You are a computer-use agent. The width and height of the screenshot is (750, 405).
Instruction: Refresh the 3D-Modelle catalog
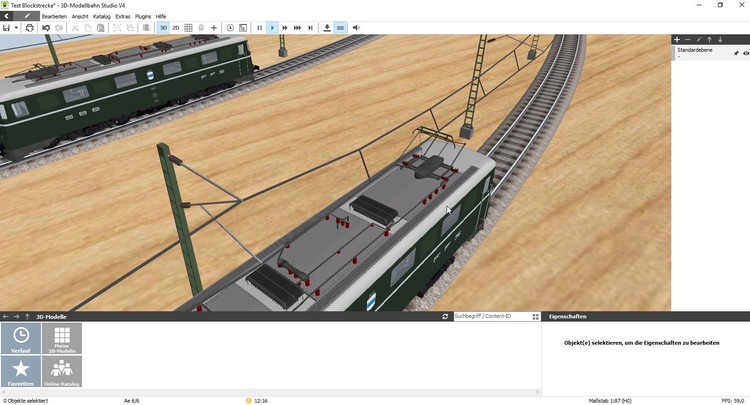(445, 317)
